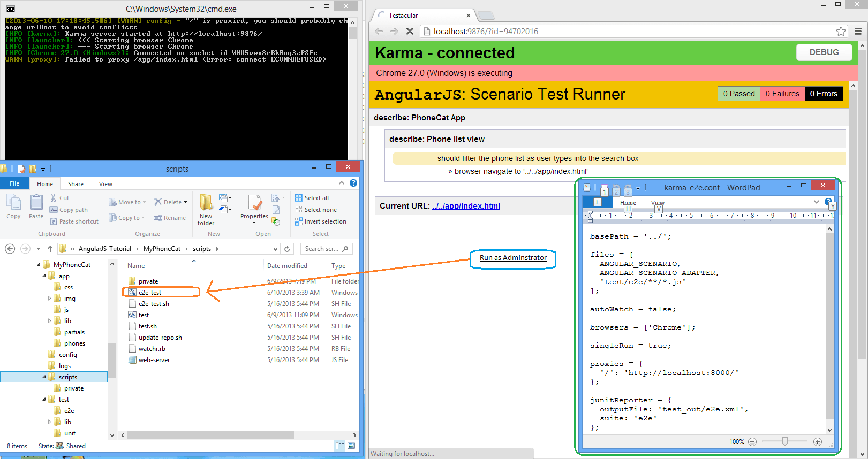Open WordPad's View tab

coord(658,203)
